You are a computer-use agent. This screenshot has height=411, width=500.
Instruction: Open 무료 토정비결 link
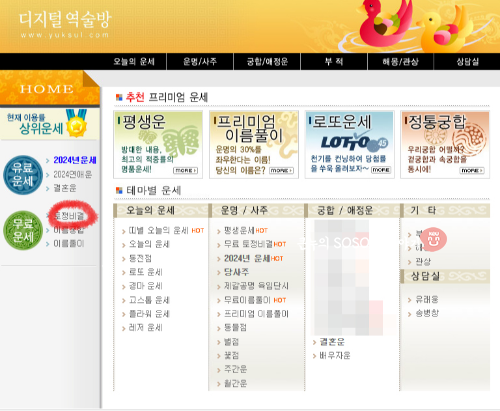tap(248, 244)
